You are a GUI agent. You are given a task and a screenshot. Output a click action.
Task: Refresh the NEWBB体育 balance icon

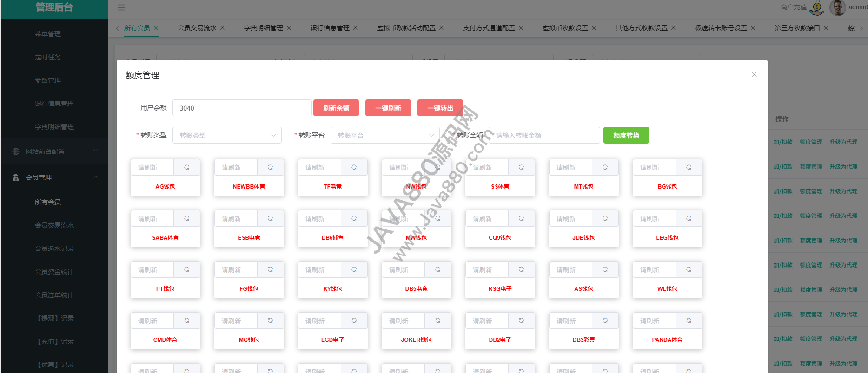[271, 167]
